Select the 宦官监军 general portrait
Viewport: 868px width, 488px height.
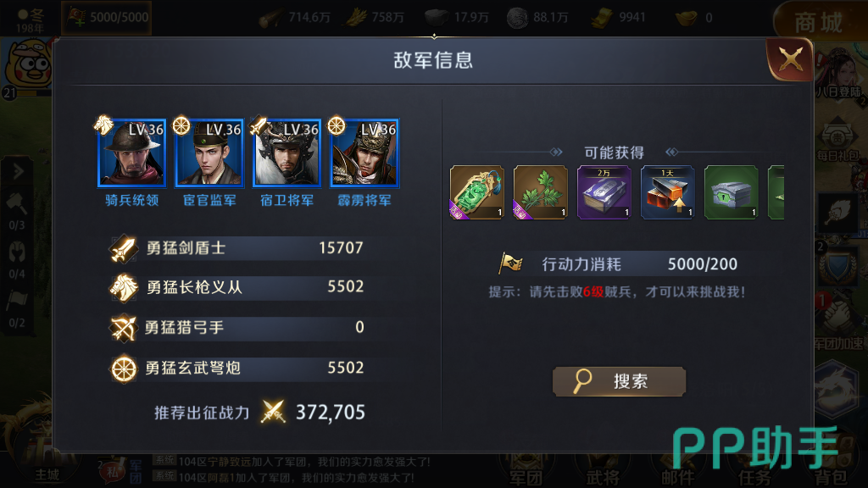click(209, 152)
